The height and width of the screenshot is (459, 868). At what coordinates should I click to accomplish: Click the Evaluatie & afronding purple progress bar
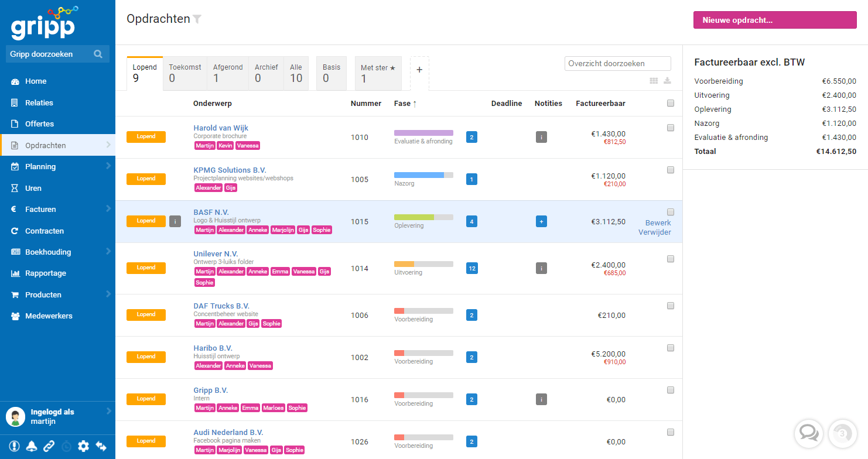click(x=423, y=133)
